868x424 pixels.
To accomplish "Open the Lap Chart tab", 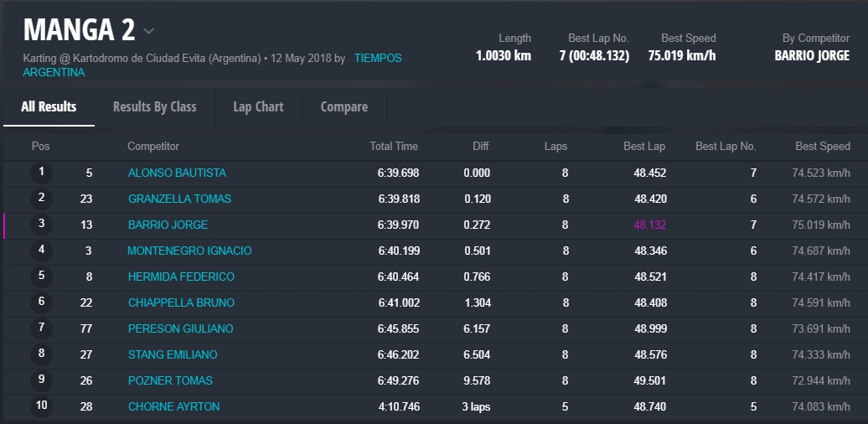I will pyautogui.click(x=258, y=106).
